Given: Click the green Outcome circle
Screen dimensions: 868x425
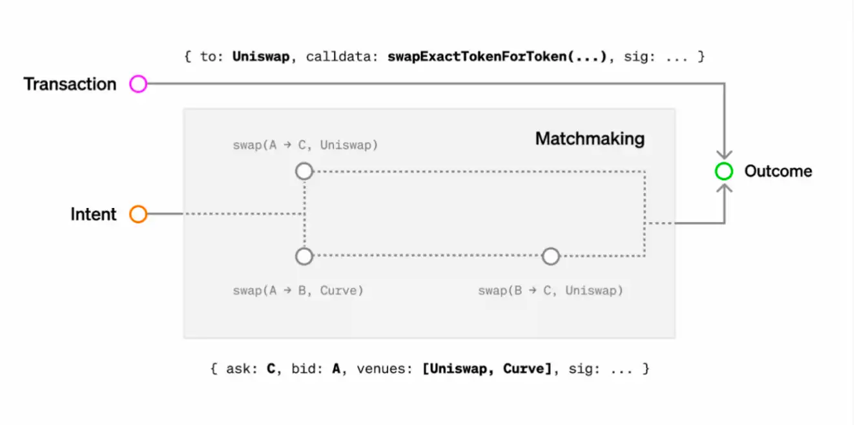Looking at the screenshot, I should click(x=724, y=171).
